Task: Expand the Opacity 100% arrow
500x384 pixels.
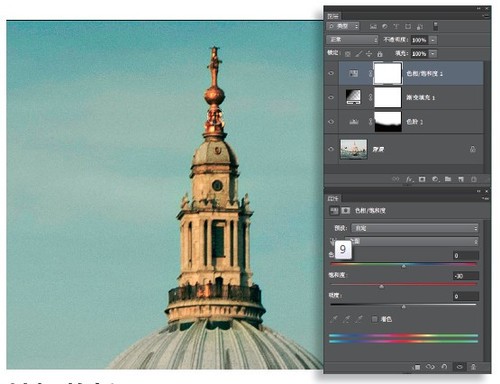Action: tap(433, 40)
